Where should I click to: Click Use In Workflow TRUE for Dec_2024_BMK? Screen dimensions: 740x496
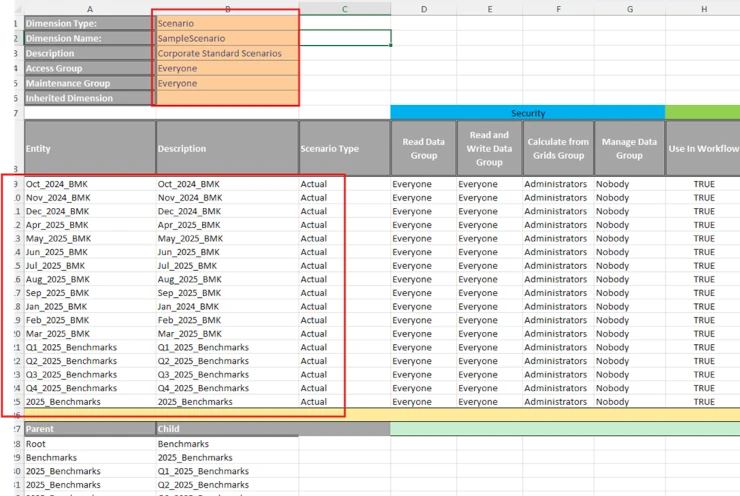(x=703, y=211)
